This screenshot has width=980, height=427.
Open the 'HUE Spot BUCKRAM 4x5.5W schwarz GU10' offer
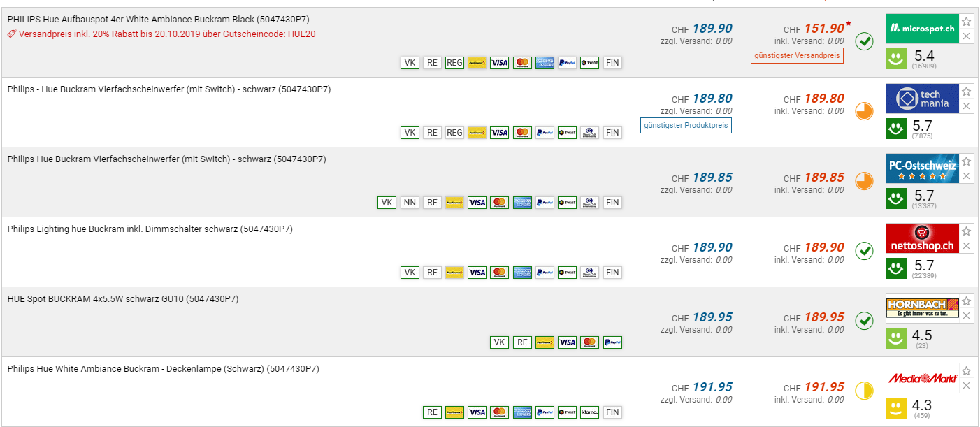coord(123,299)
